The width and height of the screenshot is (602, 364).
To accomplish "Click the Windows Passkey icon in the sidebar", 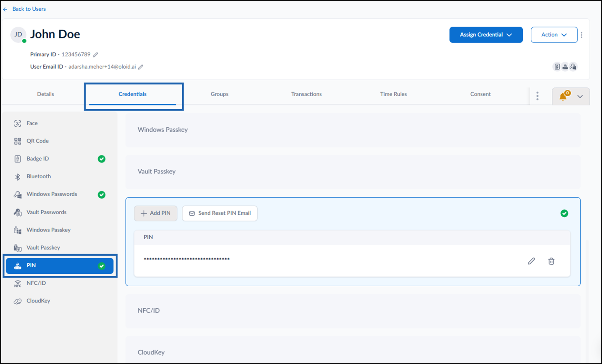I will (x=18, y=230).
